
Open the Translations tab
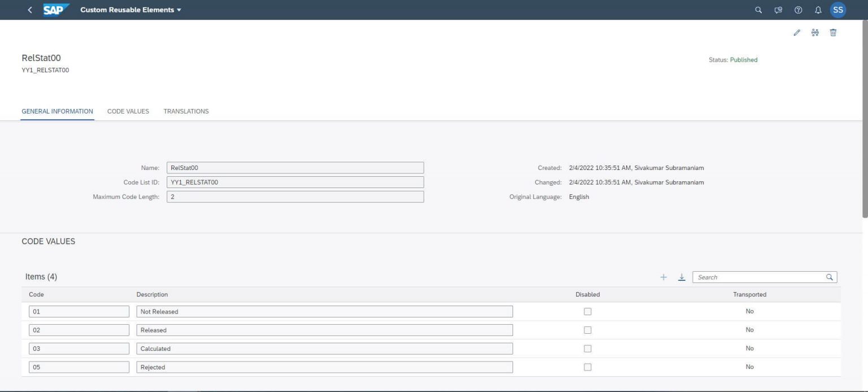[x=186, y=111]
